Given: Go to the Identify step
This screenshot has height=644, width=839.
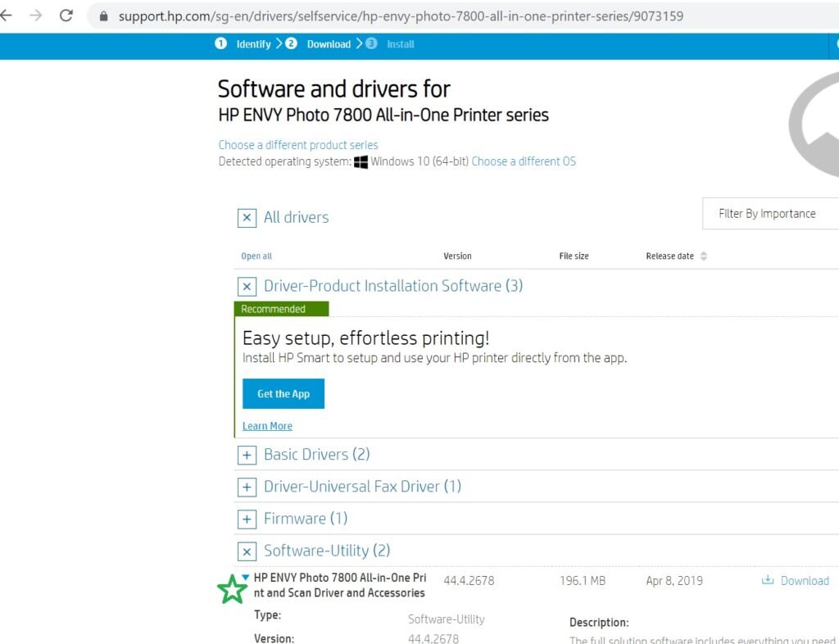Looking at the screenshot, I should [254, 44].
